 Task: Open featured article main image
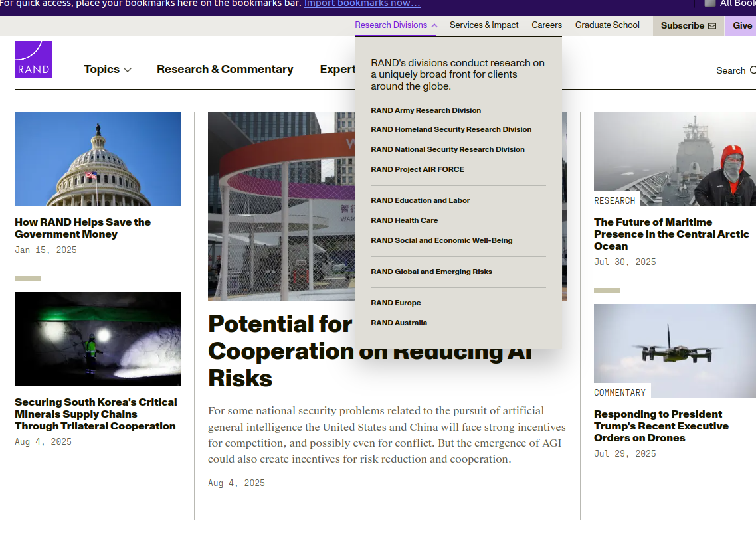coord(281,206)
